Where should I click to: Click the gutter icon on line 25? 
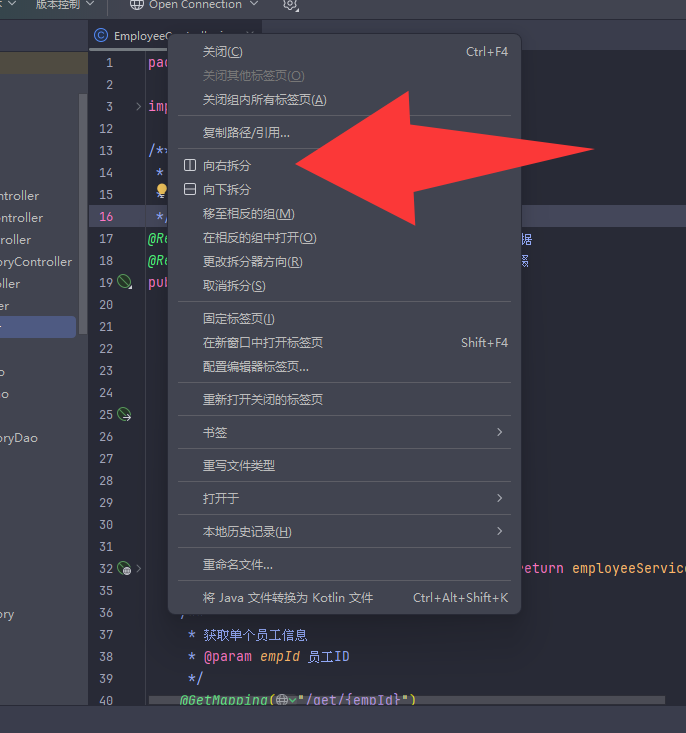pos(124,414)
